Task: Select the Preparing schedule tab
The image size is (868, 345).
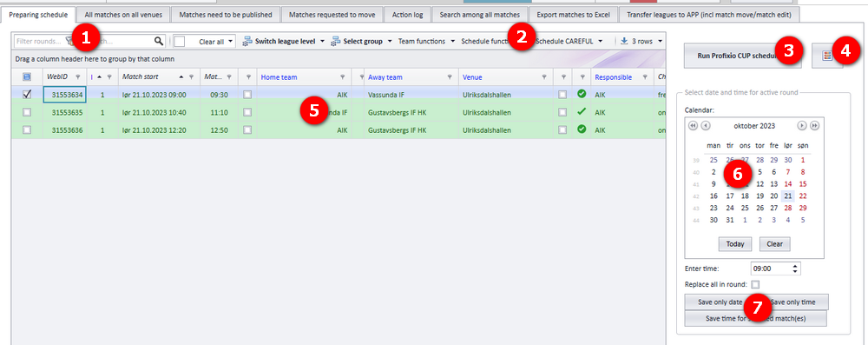Action: 38,15
